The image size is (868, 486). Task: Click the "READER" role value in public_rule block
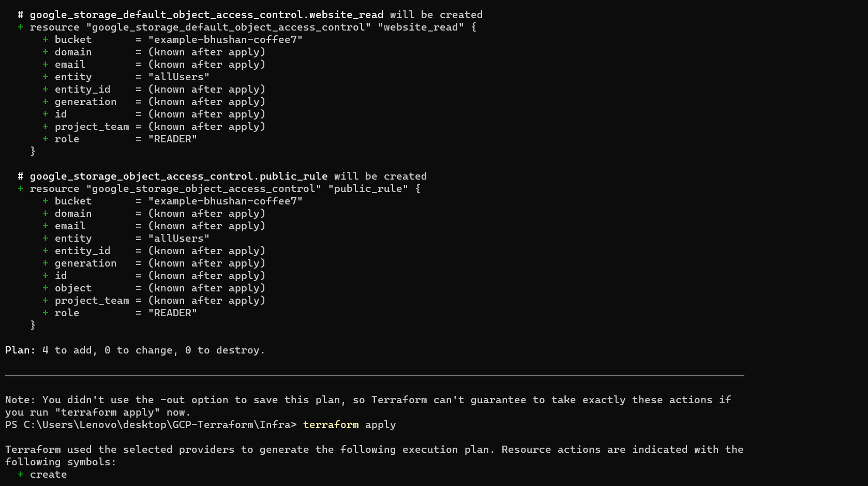click(x=172, y=313)
